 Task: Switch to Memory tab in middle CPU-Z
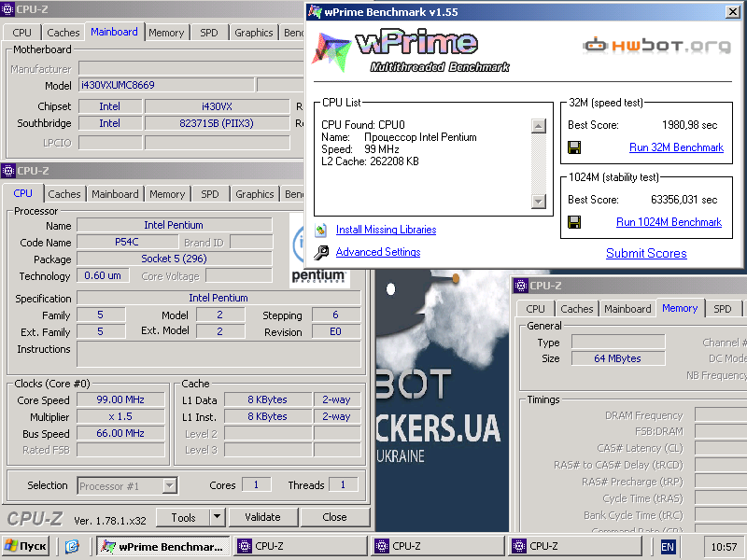[167, 194]
